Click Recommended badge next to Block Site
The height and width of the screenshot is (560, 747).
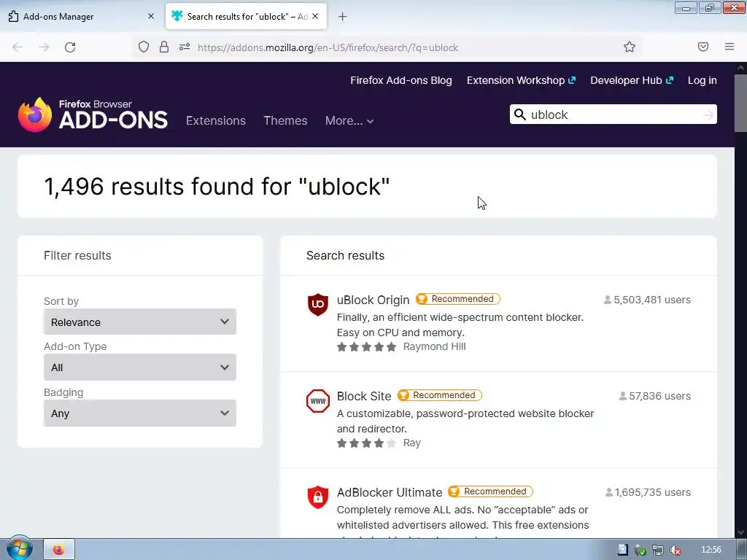point(440,395)
